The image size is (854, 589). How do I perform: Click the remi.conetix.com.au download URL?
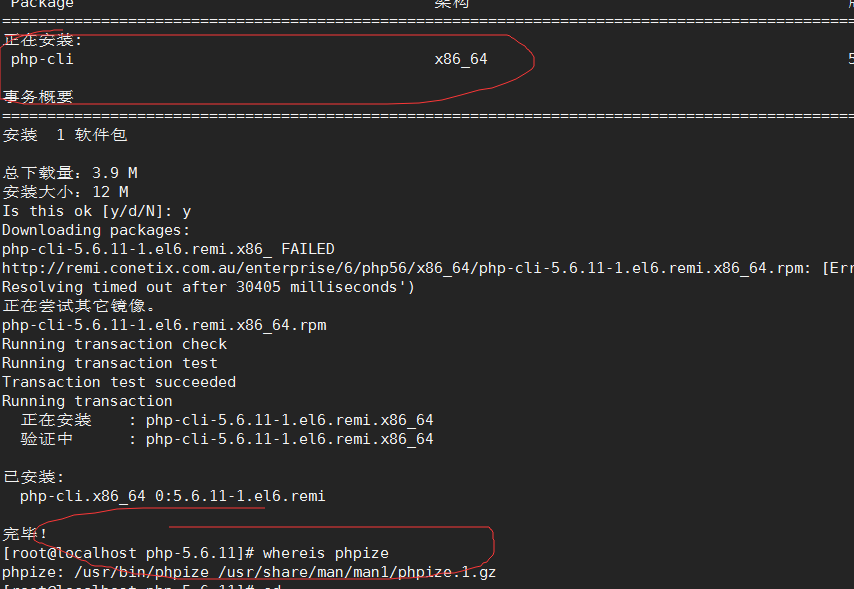coord(406,268)
